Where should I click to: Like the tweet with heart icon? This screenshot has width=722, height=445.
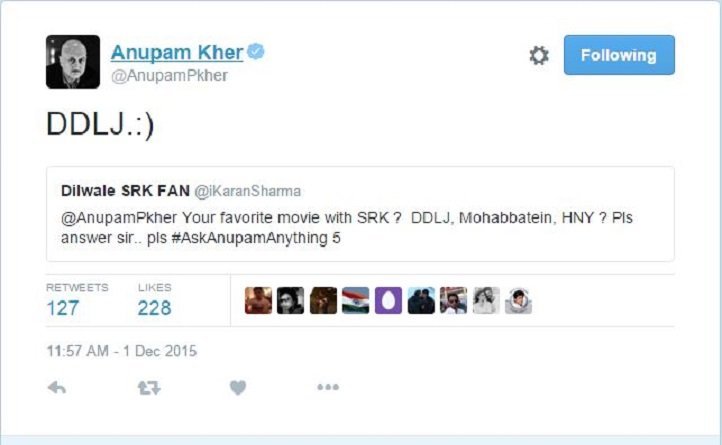pyautogui.click(x=238, y=388)
